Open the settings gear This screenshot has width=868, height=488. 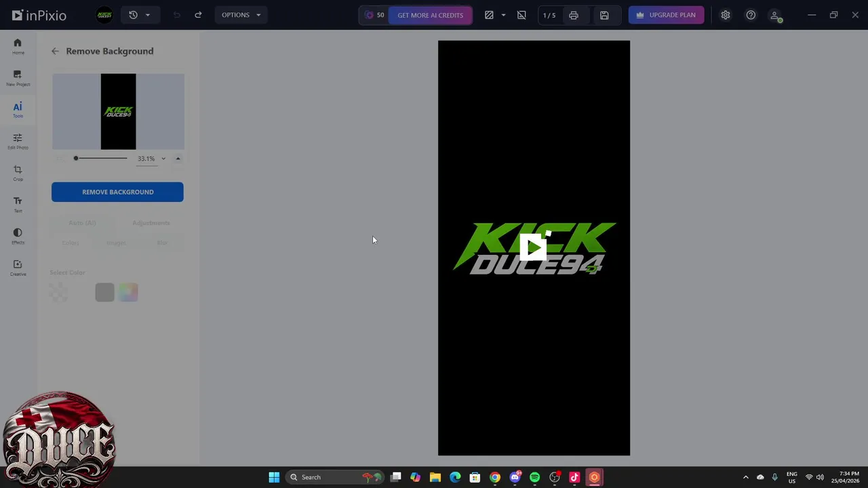click(726, 15)
